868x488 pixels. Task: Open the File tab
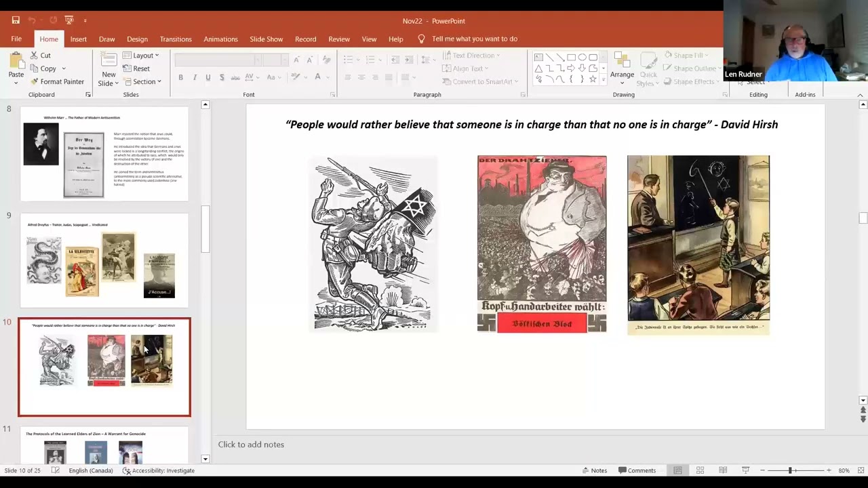pos(16,39)
